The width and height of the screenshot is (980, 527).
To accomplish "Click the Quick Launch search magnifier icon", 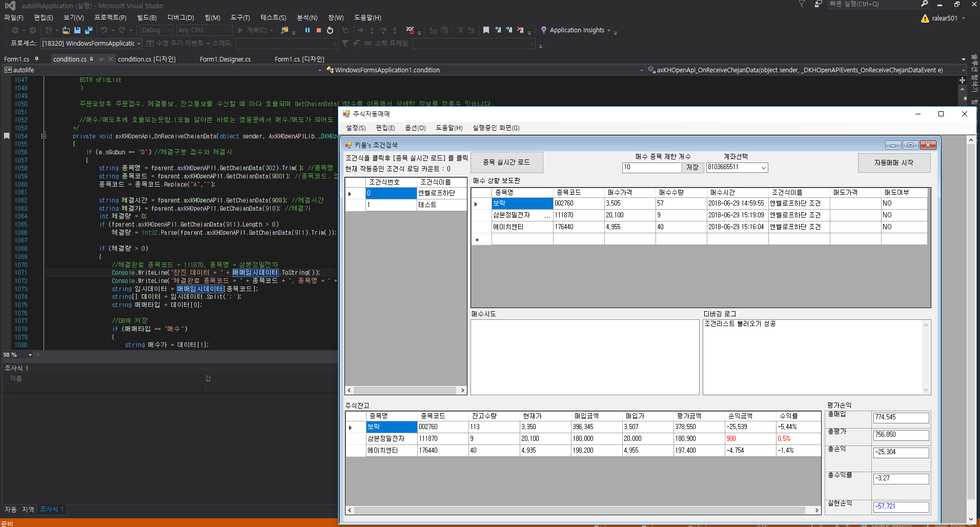I will [x=925, y=4].
